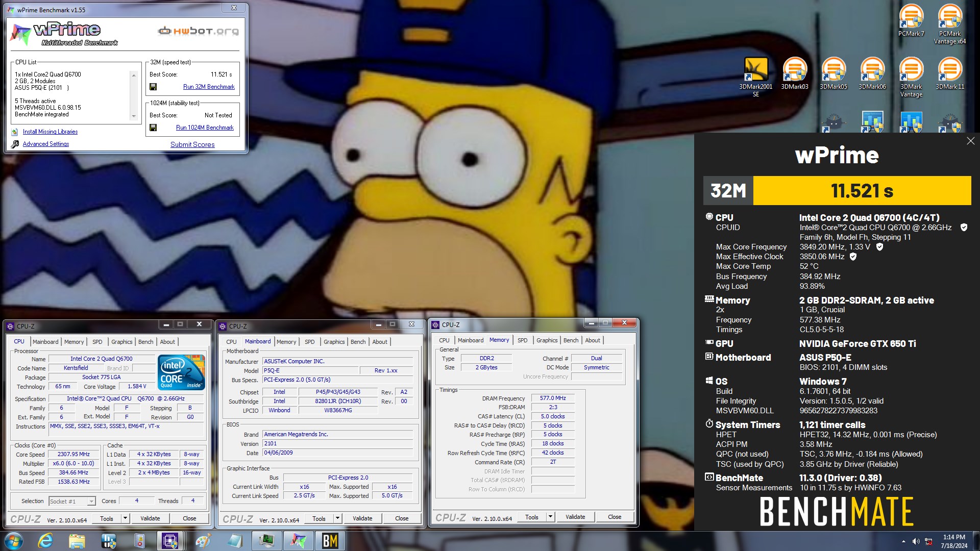Open the 3DMark Vantage desktop shortcut
980x551 pixels.
(911, 77)
